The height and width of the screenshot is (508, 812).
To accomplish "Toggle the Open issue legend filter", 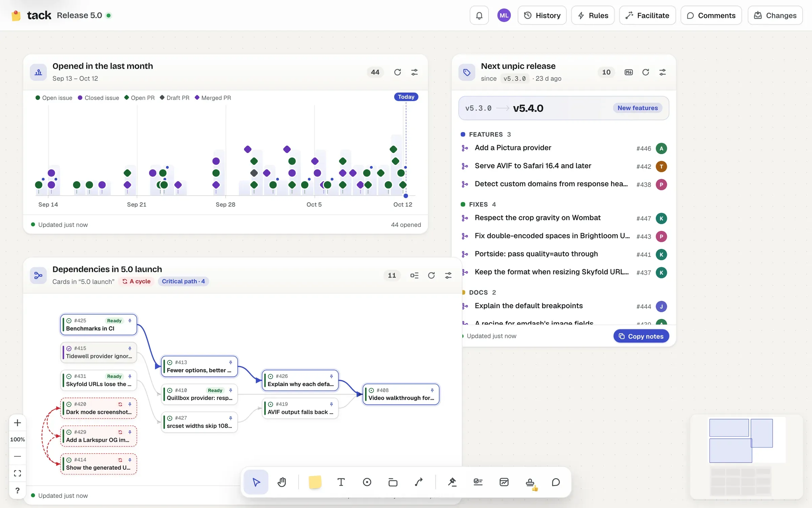I will coord(54,98).
